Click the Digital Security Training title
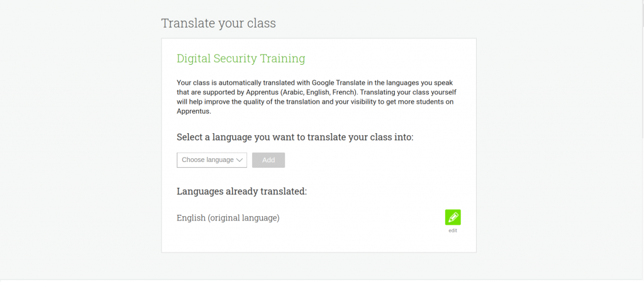 [241, 58]
